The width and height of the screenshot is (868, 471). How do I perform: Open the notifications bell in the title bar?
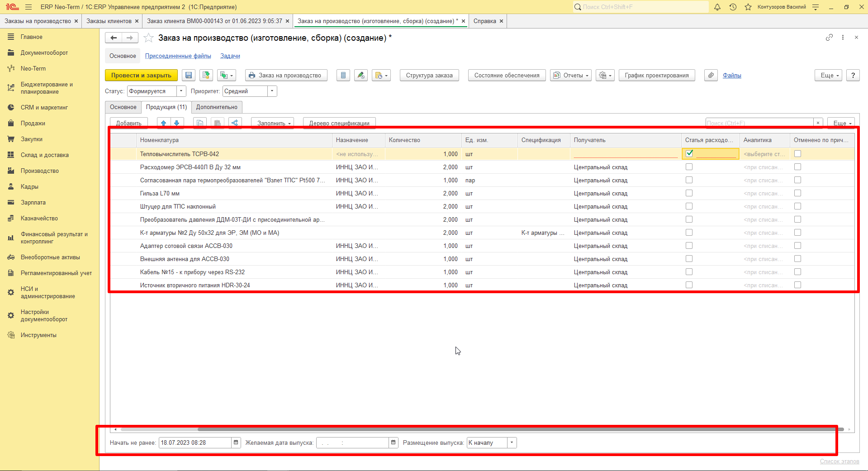click(717, 7)
